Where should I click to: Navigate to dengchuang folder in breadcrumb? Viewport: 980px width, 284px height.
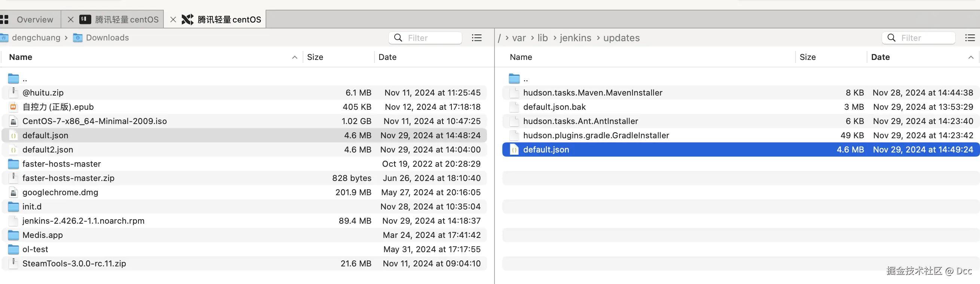point(36,38)
